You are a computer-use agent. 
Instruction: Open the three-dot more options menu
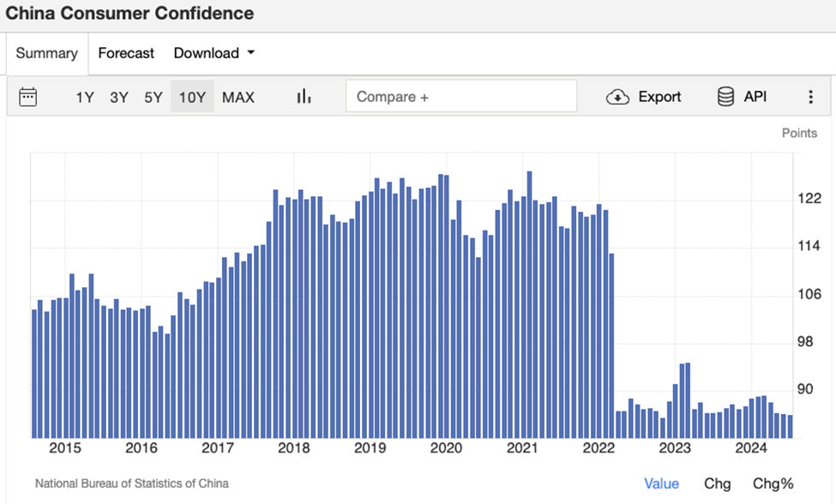click(x=810, y=97)
